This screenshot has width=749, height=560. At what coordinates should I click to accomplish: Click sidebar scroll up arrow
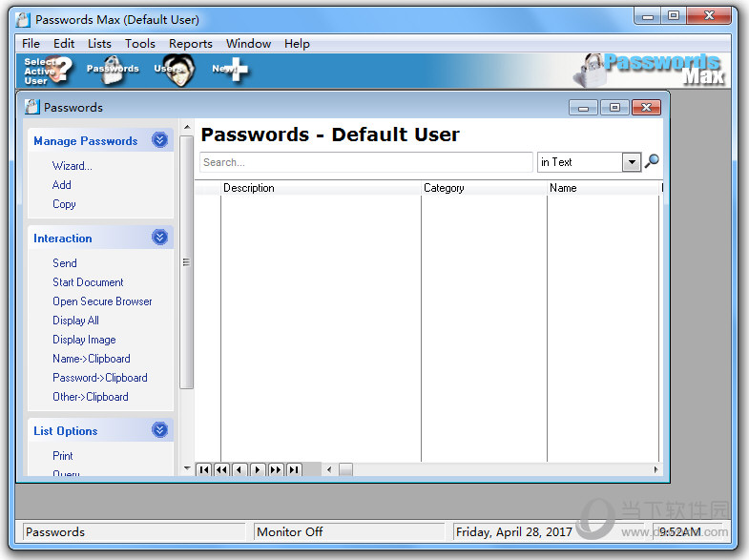tap(187, 127)
